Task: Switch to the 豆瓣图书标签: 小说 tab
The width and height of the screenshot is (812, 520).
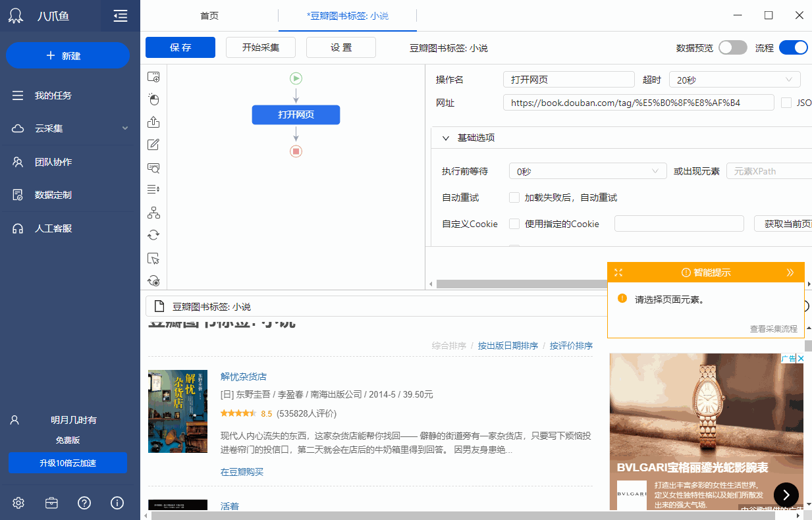Action: pos(348,16)
